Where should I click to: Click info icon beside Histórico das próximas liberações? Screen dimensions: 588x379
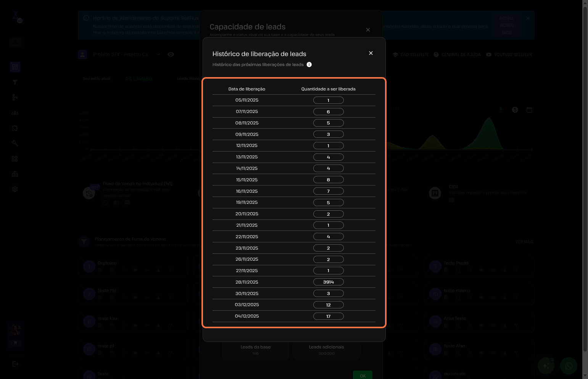pos(309,65)
